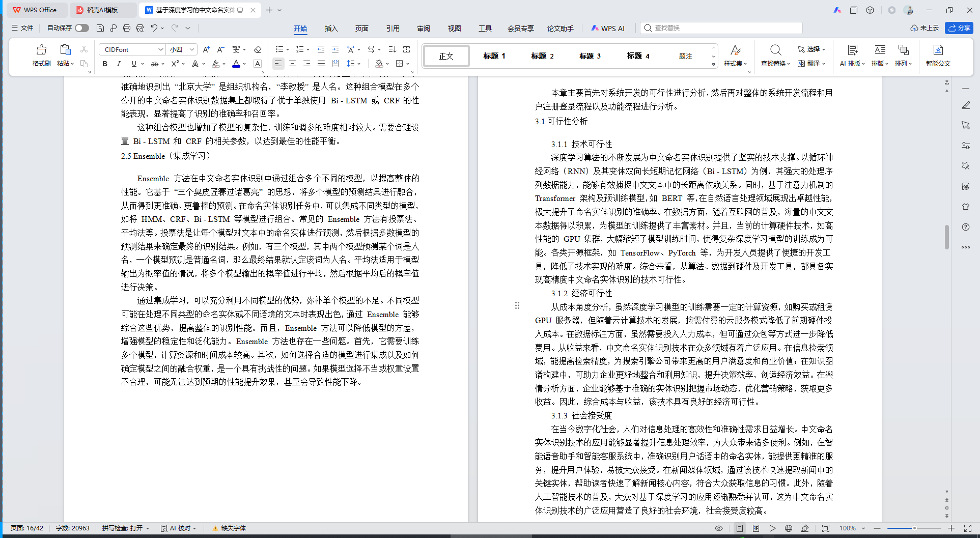980x538 pixels.
Task: Click the vertical scrollbar thumb
Action: (x=947, y=237)
